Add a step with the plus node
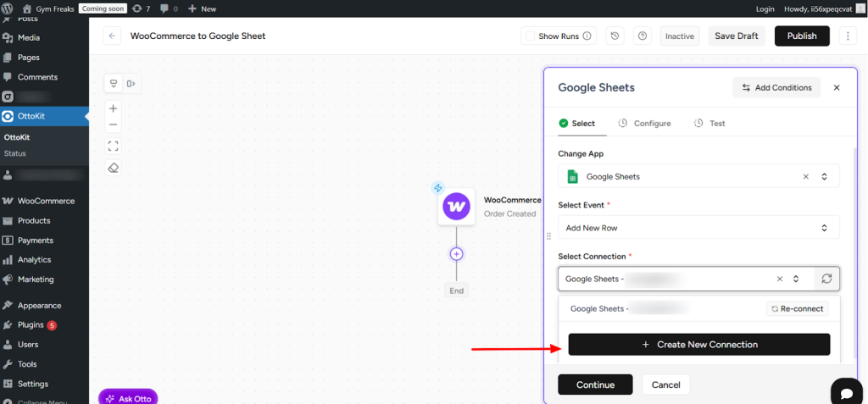 pyautogui.click(x=456, y=254)
